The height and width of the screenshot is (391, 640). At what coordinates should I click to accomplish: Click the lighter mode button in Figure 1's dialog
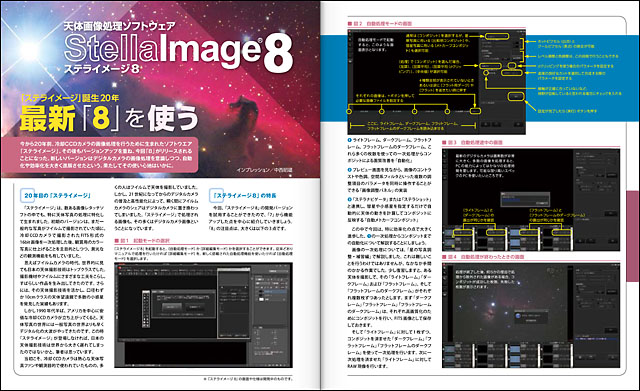click(x=171, y=307)
